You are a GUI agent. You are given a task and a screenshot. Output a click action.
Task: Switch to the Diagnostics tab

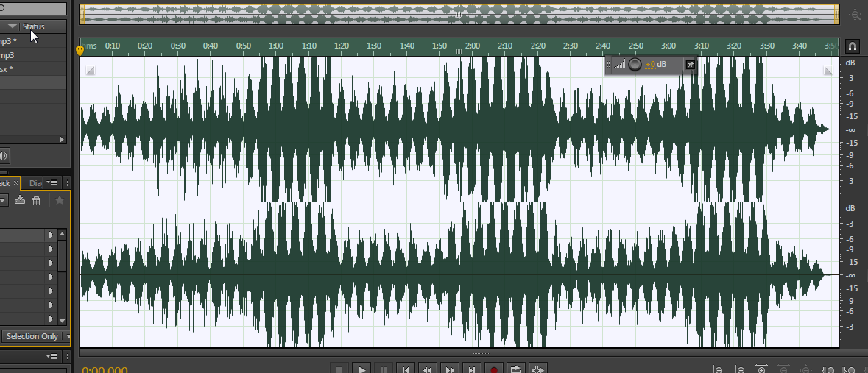tap(35, 183)
